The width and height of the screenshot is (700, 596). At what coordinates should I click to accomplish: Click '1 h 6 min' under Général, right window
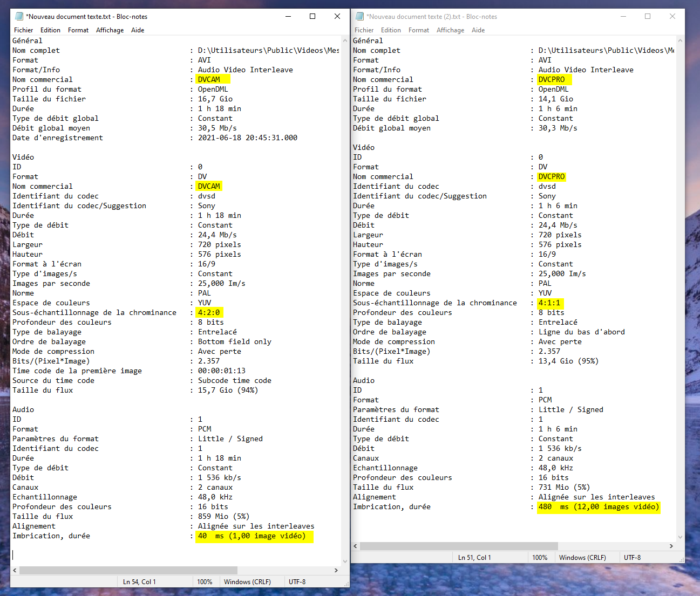click(558, 108)
